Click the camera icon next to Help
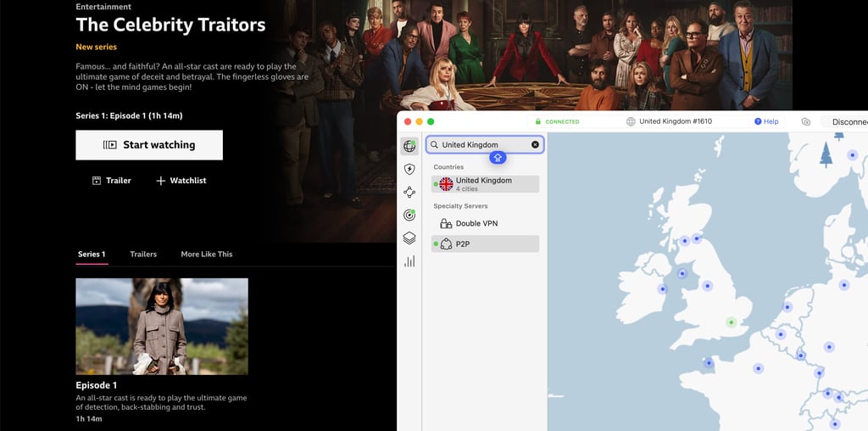 pos(806,122)
